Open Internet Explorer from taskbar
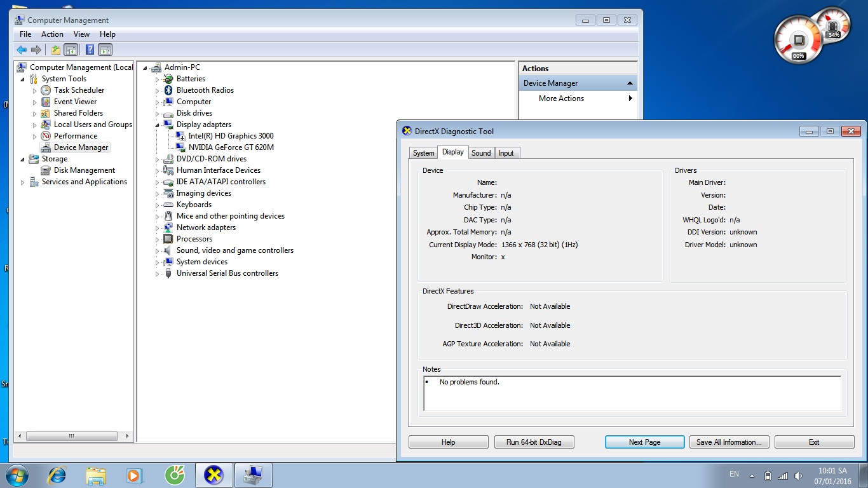Image resolution: width=868 pixels, height=488 pixels. coord(57,475)
